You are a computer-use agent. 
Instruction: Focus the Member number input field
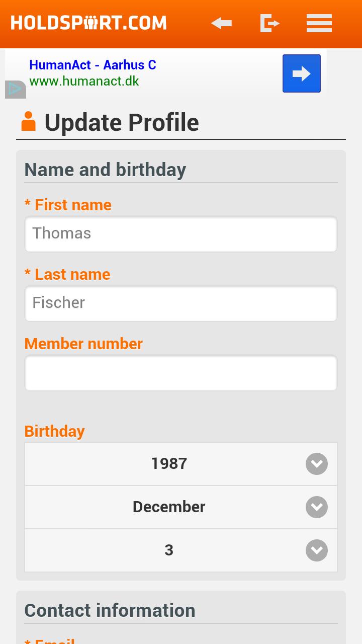pyautogui.click(x=181, y=373)
